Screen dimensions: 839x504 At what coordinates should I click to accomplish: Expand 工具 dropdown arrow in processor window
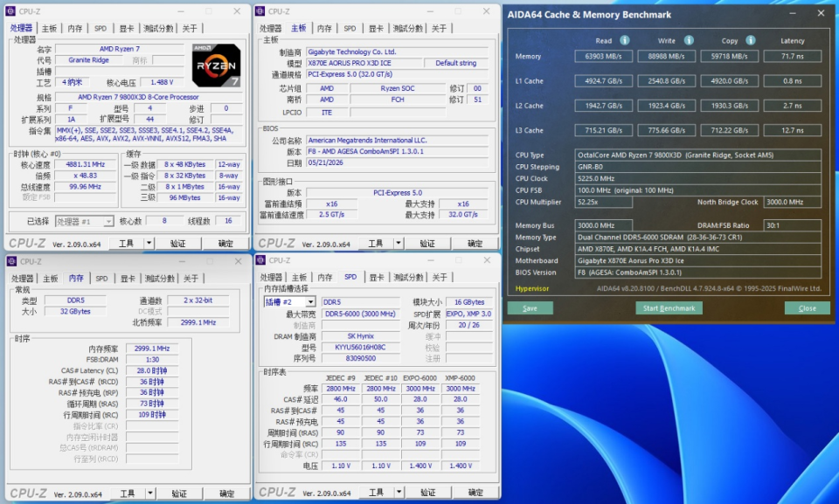[149, 244]
